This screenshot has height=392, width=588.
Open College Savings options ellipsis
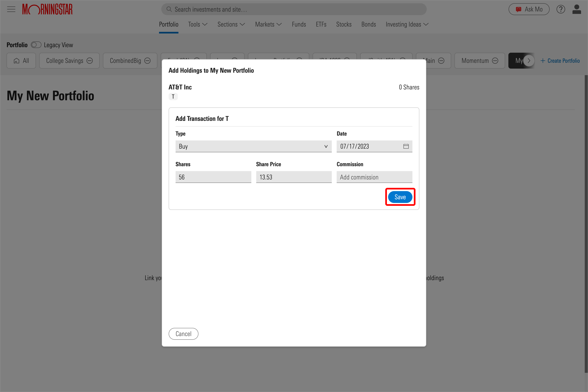coord(90,60)
